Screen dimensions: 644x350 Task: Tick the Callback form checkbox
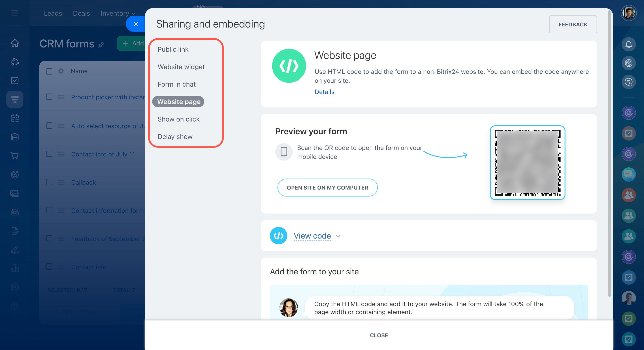(49, 182)
